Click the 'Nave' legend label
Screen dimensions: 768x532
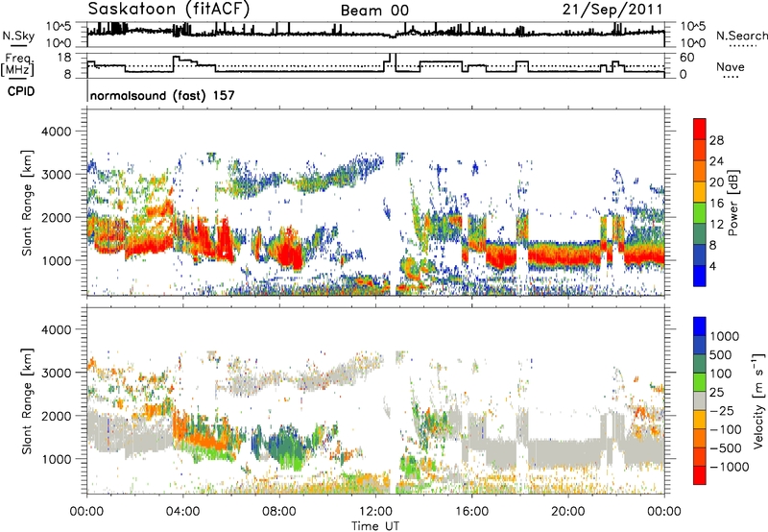point(731,66)
